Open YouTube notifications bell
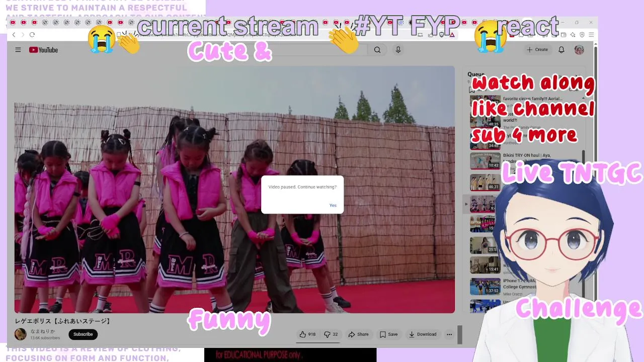Image resolution: width=644 pixels, height=362 pixels. 561,50
